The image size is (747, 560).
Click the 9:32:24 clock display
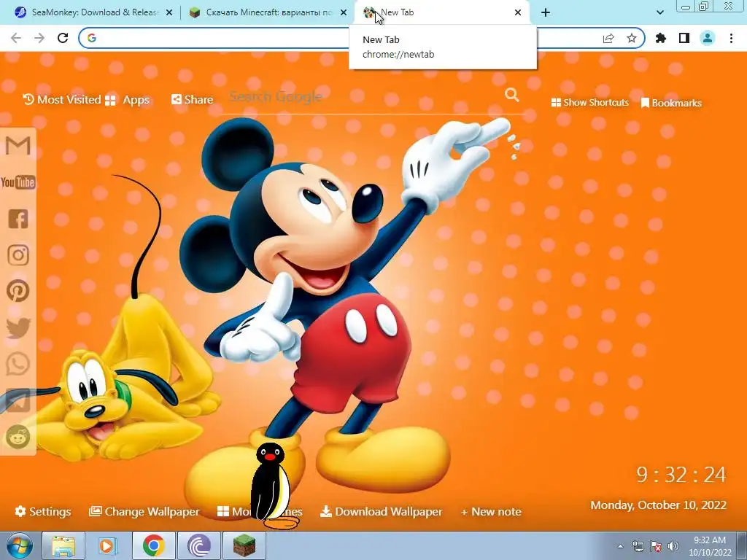[x=681, y=475]
